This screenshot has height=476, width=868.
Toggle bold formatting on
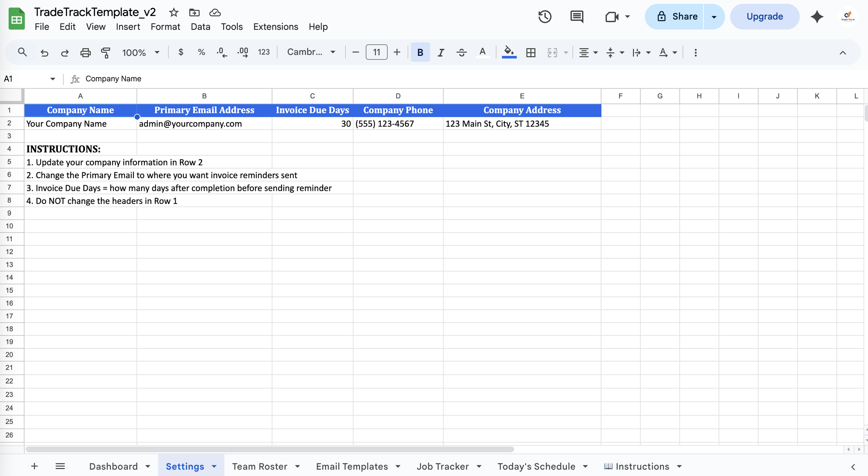tap(420, 52)
